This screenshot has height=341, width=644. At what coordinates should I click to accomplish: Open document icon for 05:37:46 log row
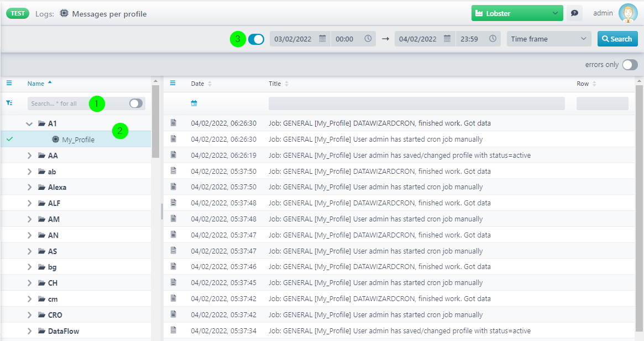pos(174,266)
